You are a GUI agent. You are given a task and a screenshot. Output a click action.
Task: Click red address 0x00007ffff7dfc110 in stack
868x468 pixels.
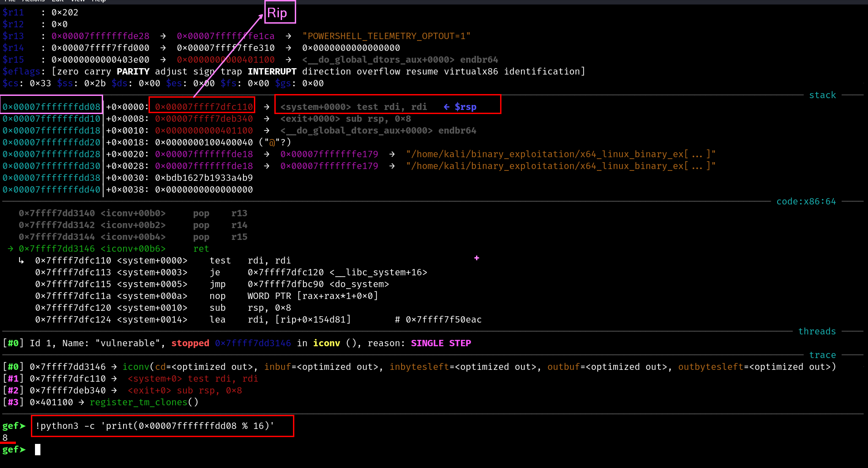coord(203,107)
